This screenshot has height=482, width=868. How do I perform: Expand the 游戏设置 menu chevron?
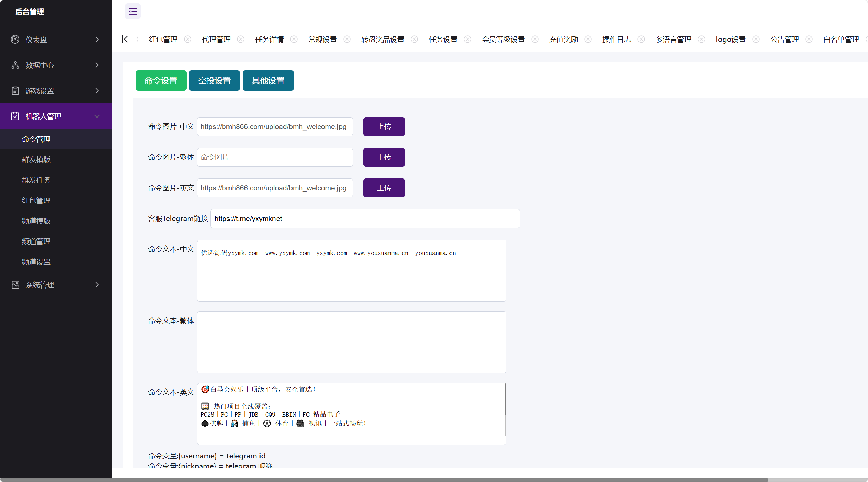pyautogui.click(x=97, y=91)
